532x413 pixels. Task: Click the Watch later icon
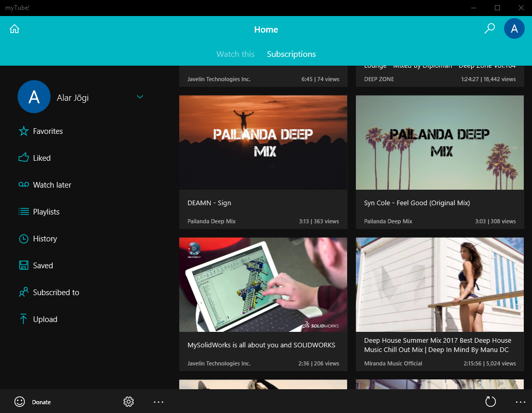tap(23, 185)
